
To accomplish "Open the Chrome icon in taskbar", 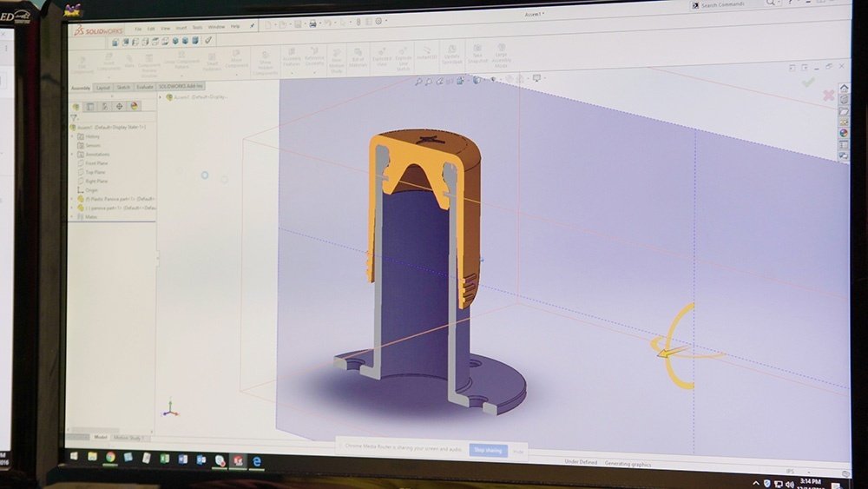I will pos(110,456).
